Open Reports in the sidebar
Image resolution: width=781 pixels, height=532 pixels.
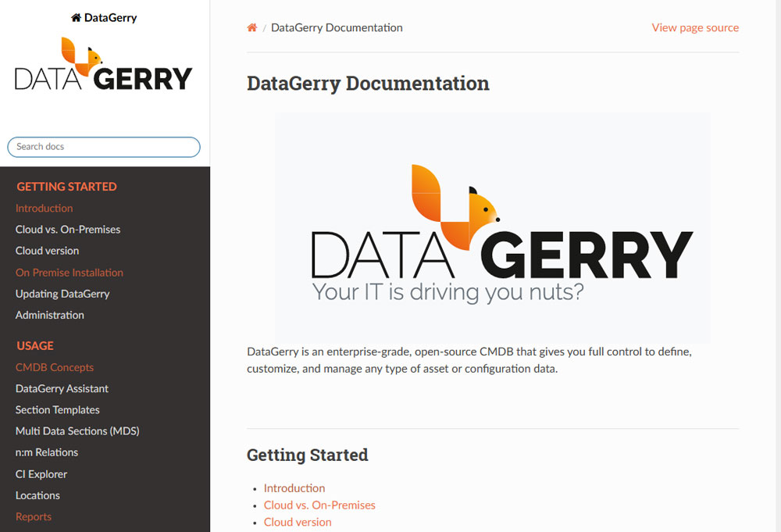coord(34,517)
